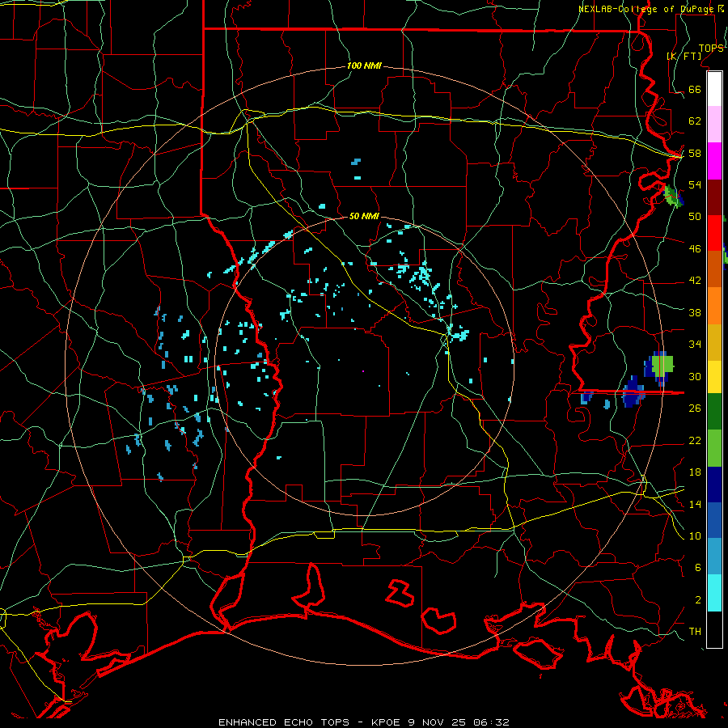This screenshot has width=728, height=728.
Task: Click the 66 value on the legend
Action: pos(695,89)
